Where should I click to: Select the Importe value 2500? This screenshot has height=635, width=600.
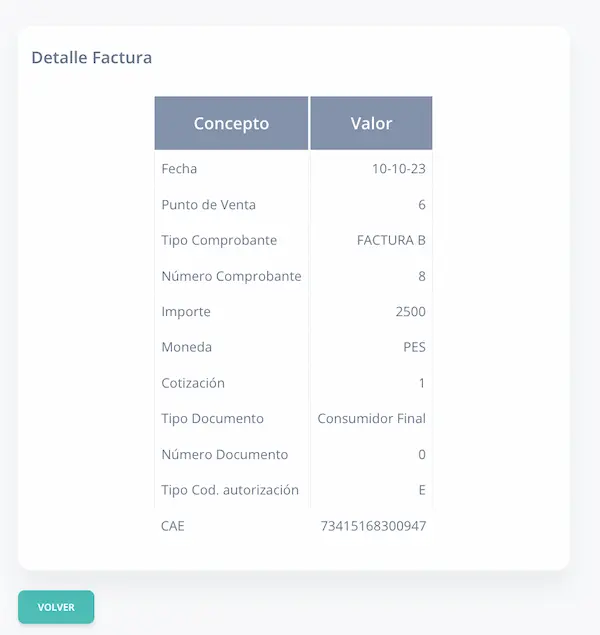tap(410, 312)
